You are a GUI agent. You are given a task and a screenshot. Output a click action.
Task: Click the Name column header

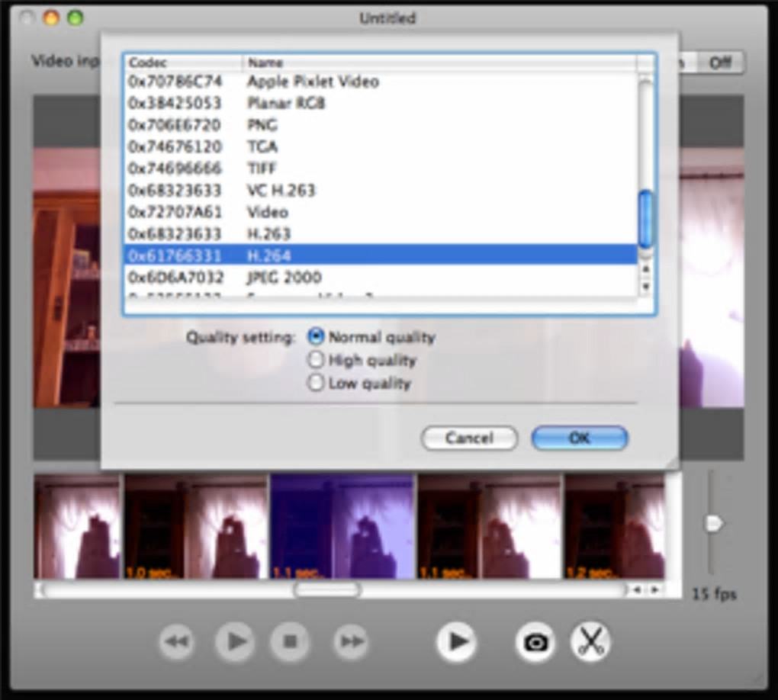pos(440,63)
